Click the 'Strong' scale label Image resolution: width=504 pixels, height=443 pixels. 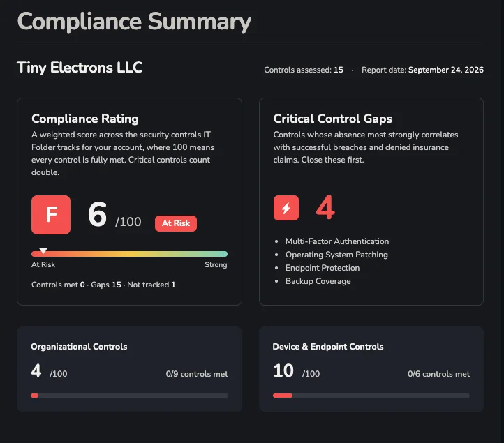[216, 264]
